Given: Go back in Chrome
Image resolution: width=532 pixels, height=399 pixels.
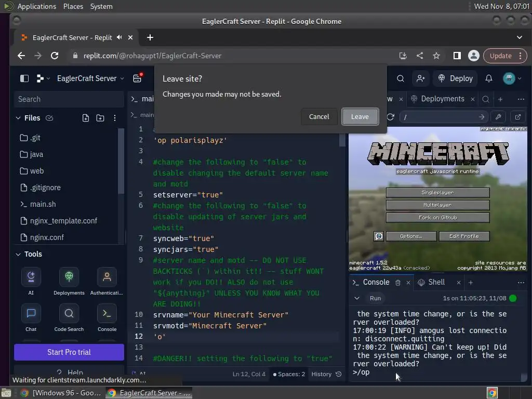Looking at the screenshot, I should click(x=21, y=56).
